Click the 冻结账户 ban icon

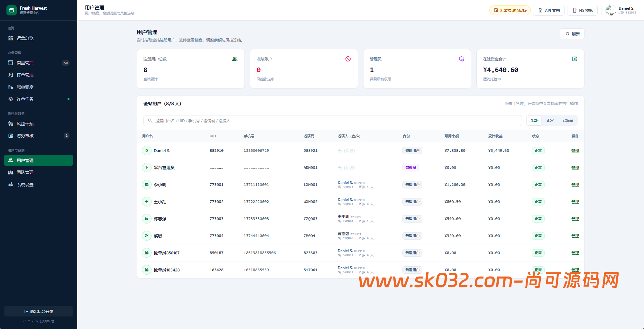tap(348, 59)
